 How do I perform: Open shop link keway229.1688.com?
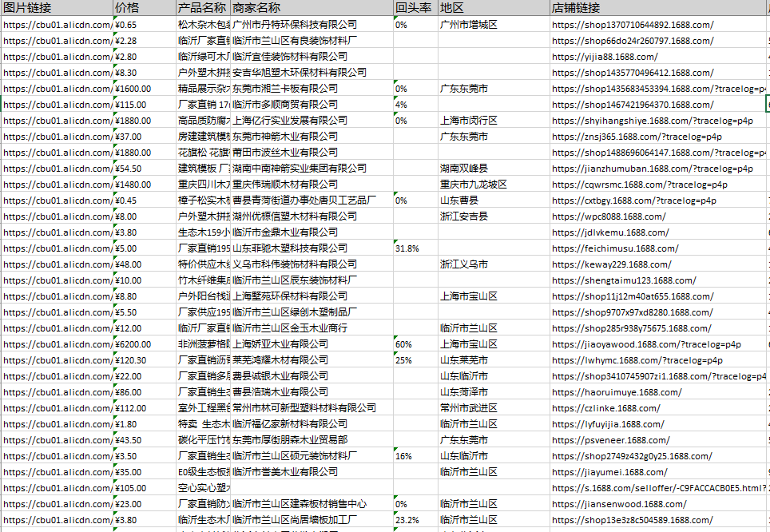tap(612, 264)
